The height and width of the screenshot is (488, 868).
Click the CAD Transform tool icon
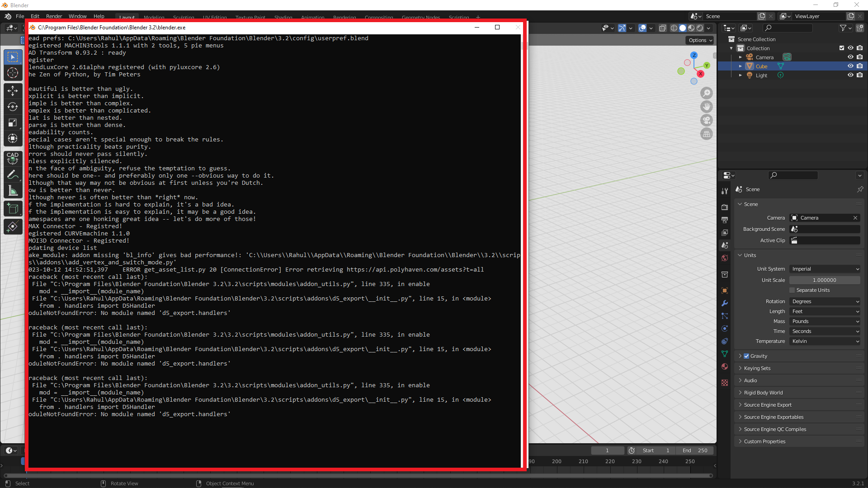point(13,158)
